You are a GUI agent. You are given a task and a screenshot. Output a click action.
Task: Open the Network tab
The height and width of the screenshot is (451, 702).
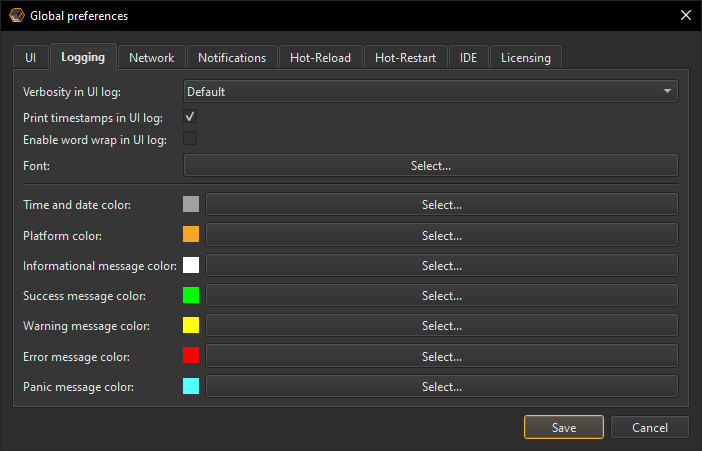(x=151, y=58)
